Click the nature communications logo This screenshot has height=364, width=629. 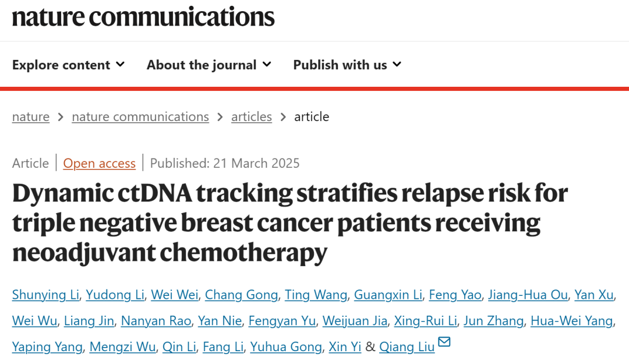[143, 16]
